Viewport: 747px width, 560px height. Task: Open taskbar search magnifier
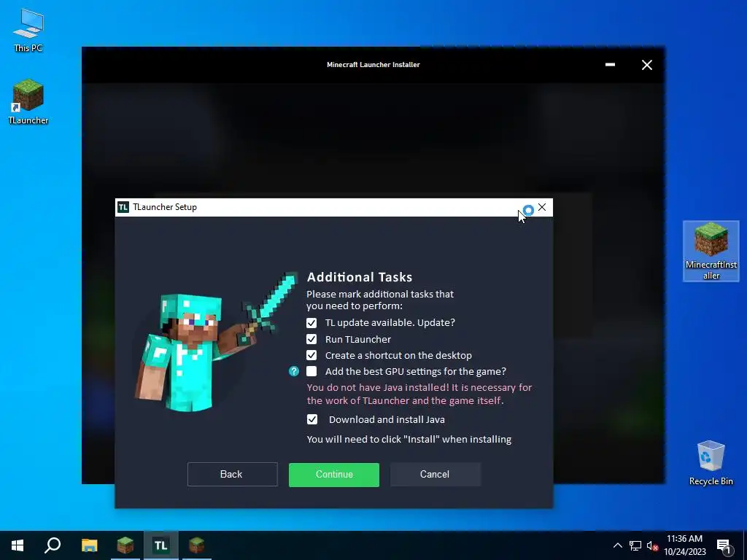53,545
